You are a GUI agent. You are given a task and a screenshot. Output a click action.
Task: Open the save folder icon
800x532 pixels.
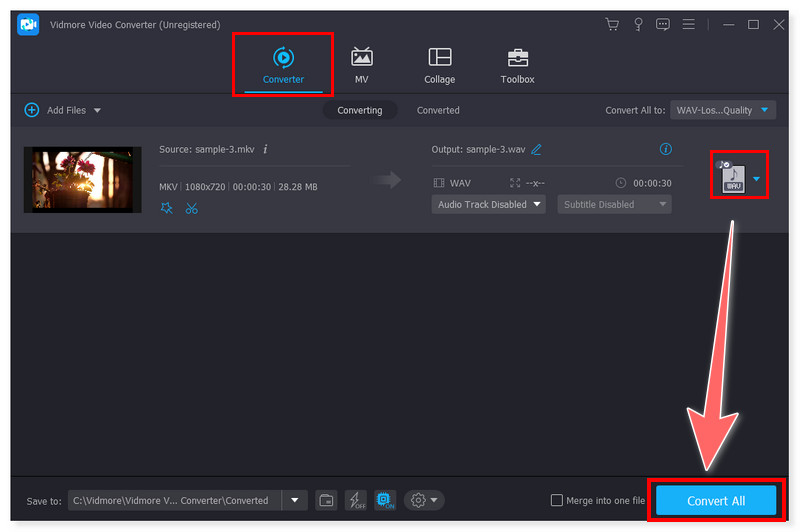pos(326,500)
